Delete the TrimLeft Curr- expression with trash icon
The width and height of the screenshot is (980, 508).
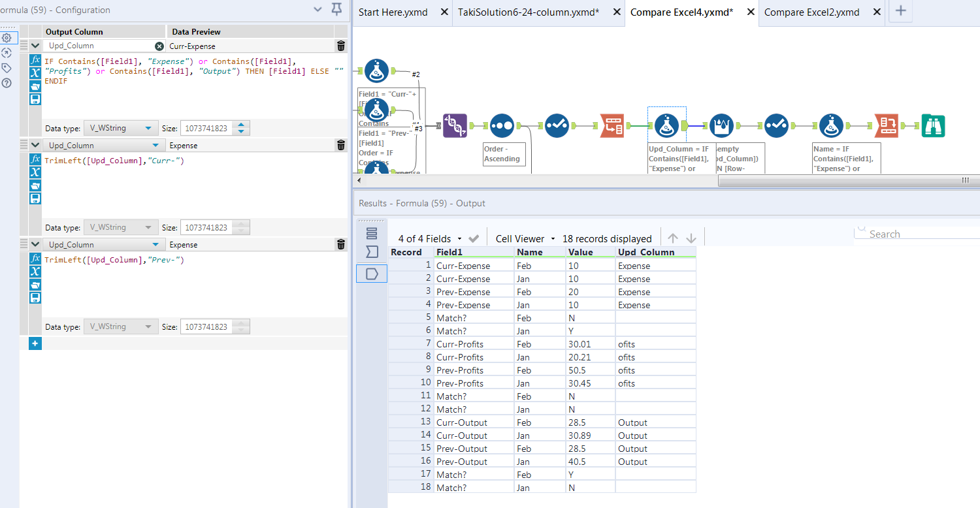[x=340, y=145]
